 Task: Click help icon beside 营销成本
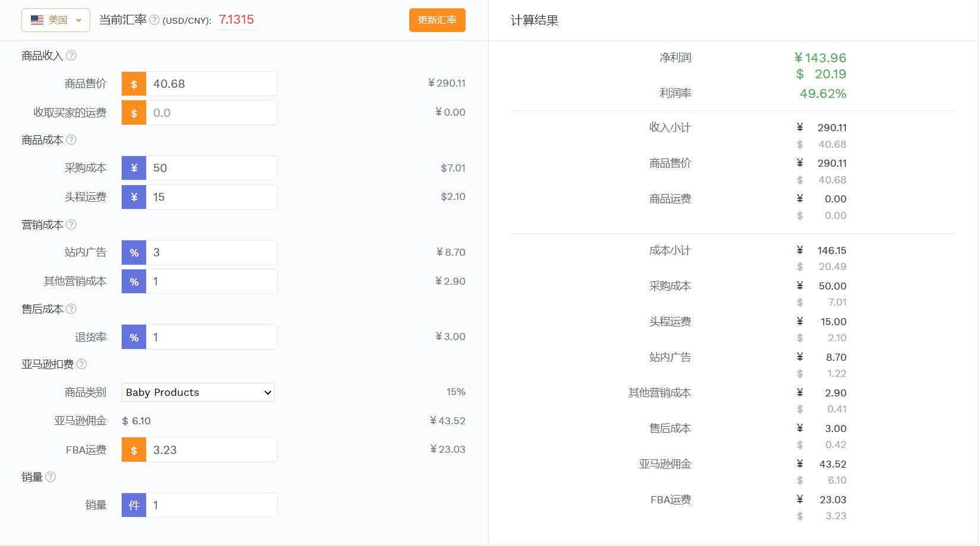click(71, 225)
